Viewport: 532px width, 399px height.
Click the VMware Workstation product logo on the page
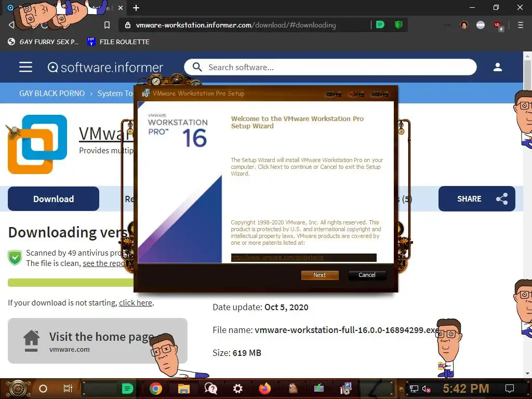click(x=37, y=144)
